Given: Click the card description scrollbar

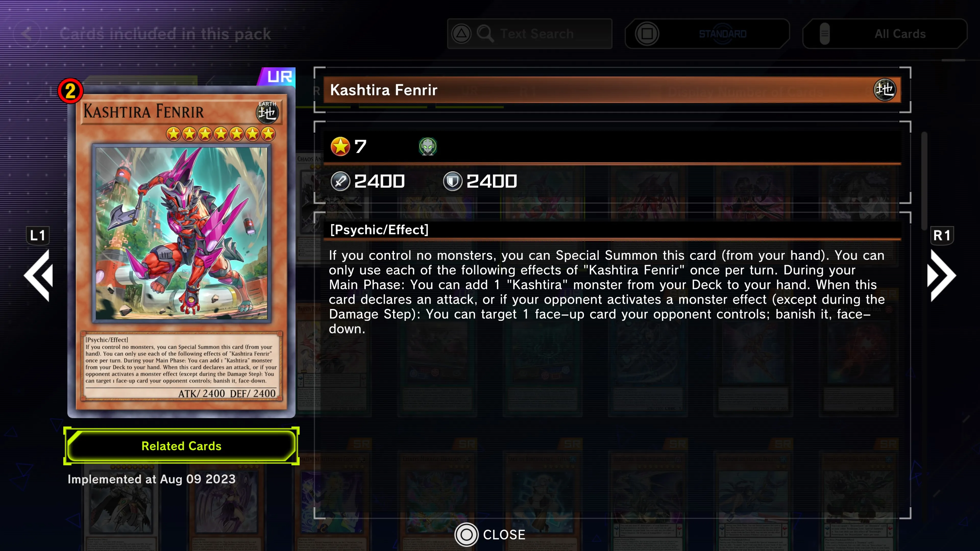Looking at the screenshot, I should 924,181.
